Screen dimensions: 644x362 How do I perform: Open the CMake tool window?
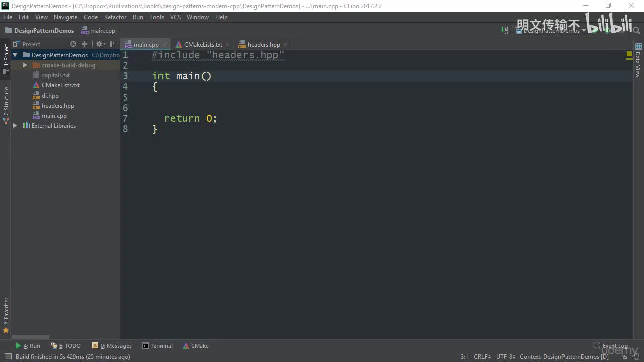[196, 346]
